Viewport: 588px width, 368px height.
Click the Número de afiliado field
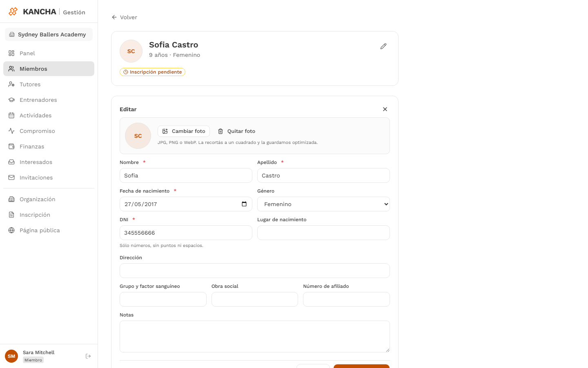coord(346,299)
